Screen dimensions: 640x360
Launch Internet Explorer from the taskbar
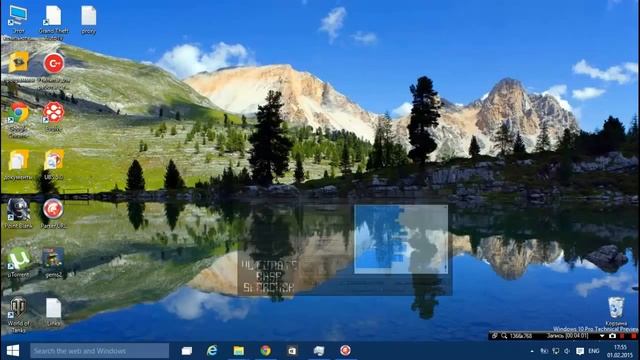212,351
